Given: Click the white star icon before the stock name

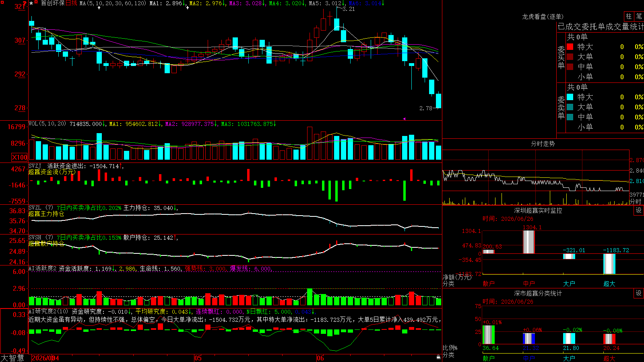Looking at the screenshot, I should point(31,3).
